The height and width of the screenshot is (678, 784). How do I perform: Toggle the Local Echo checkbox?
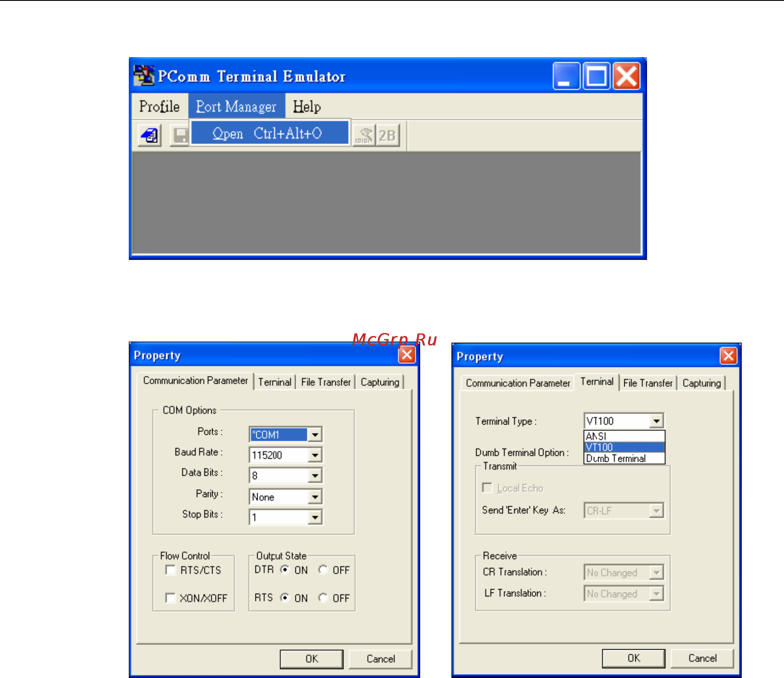point(487,488)
